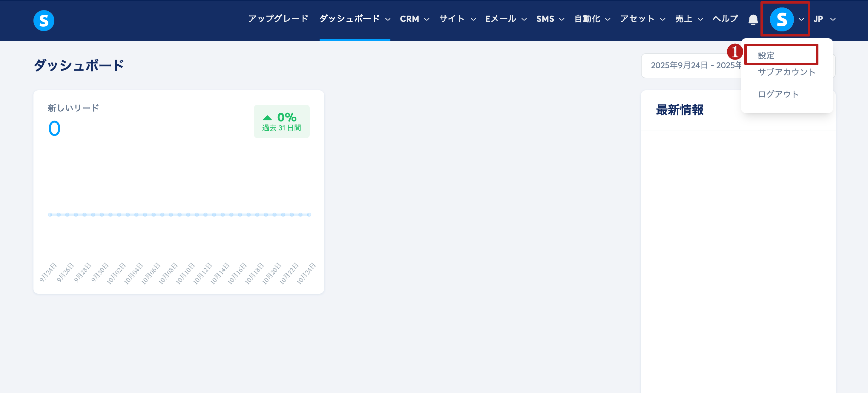Select サブアカウント in profile dropdown
The width and height of the screenshot is (868, 393).
point(786,72)
